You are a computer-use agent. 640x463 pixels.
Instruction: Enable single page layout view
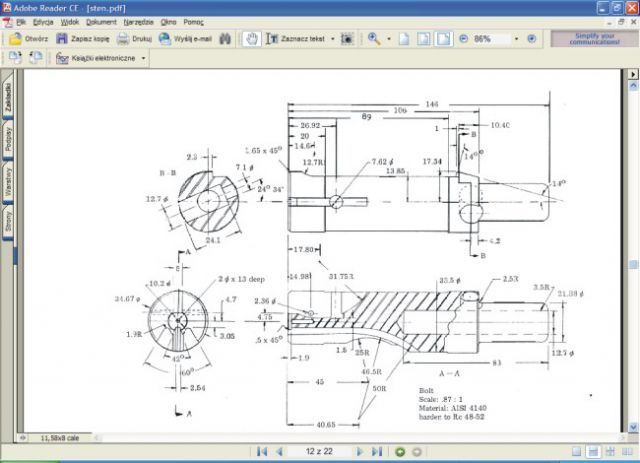pos(577,452)
